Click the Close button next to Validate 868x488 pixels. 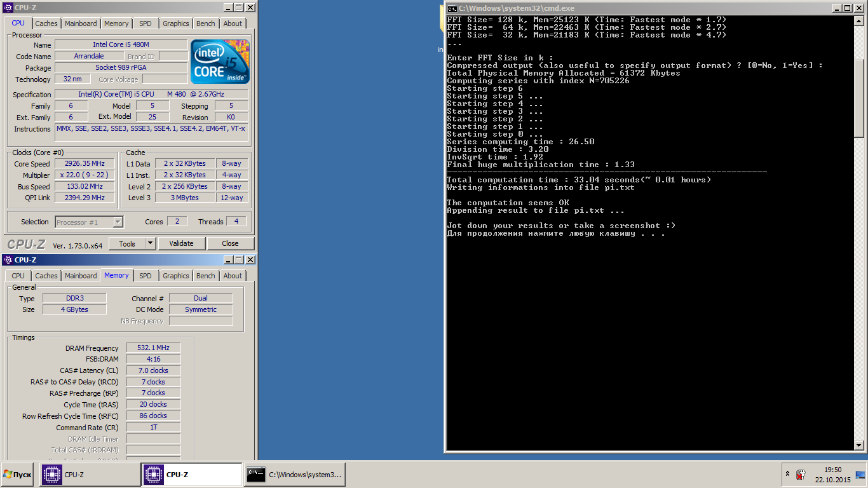(230, 243)
